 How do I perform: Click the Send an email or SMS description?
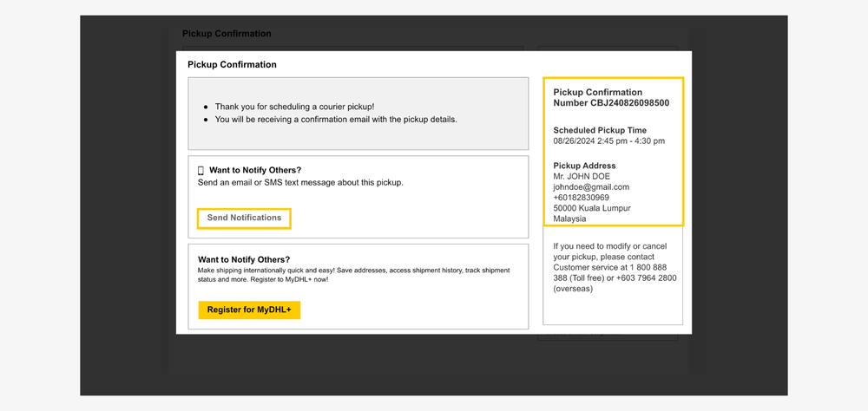coord(300,183)
